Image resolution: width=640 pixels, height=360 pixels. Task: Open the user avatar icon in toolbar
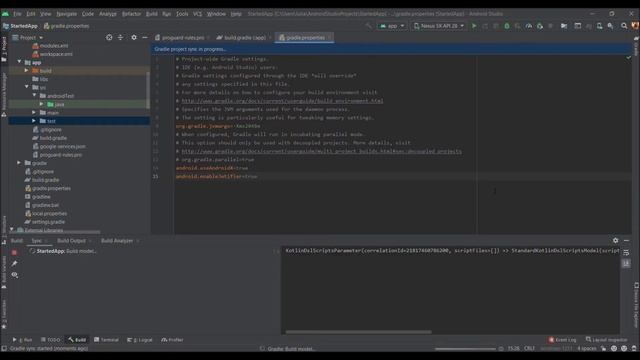(x=635, y=26)
